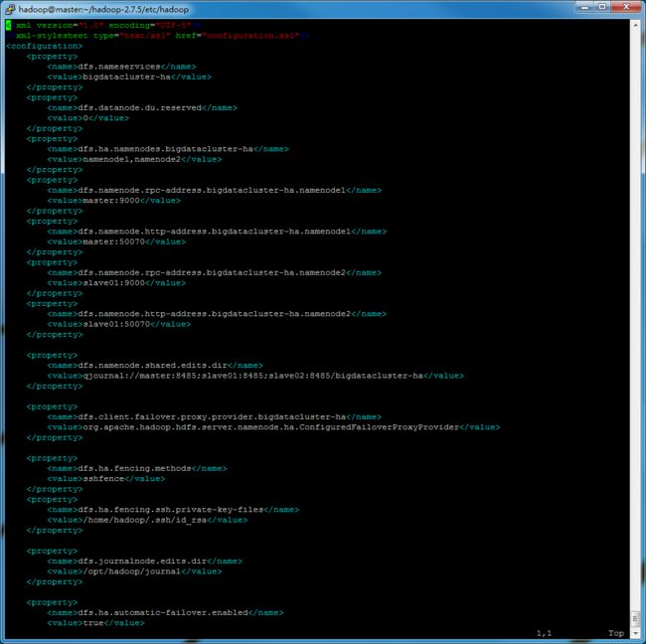Click the vim 'Top' status indicator
The height and width of the screenshot is (644, 646).
click(x=616, y=633)
